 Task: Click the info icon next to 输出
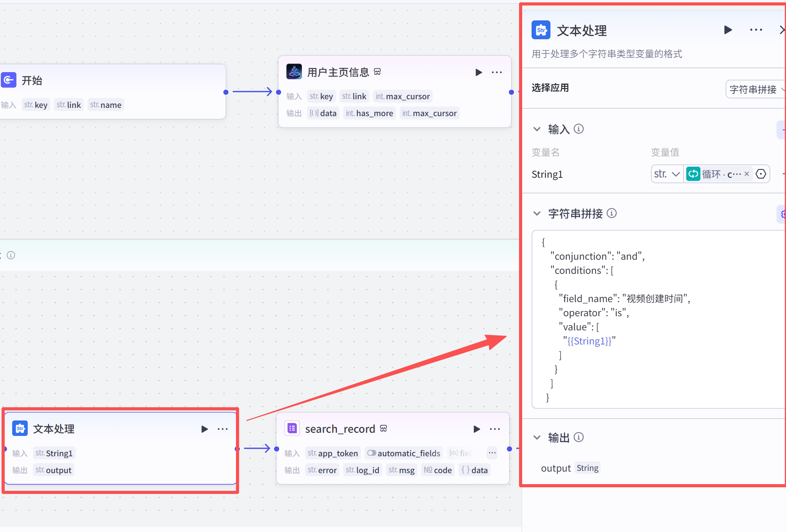click(579, 437)
